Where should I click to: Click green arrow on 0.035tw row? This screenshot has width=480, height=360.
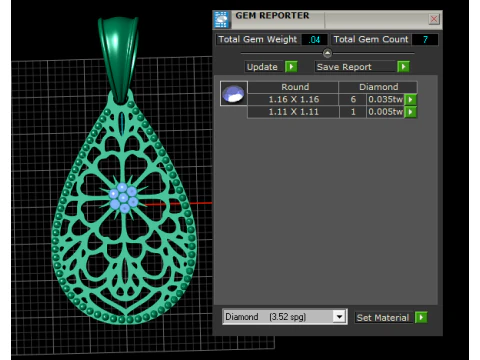[411, 99]
